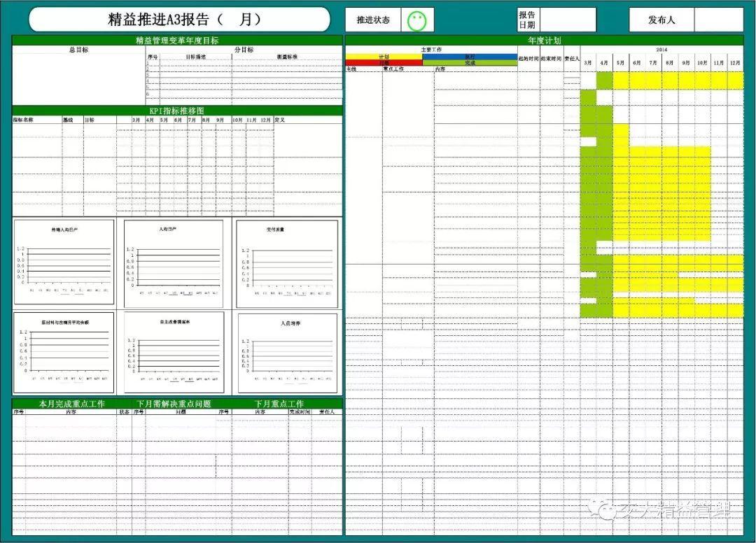756x543 pixels.
Task: Click the green smiley face status icon
Action: point(415,19)
